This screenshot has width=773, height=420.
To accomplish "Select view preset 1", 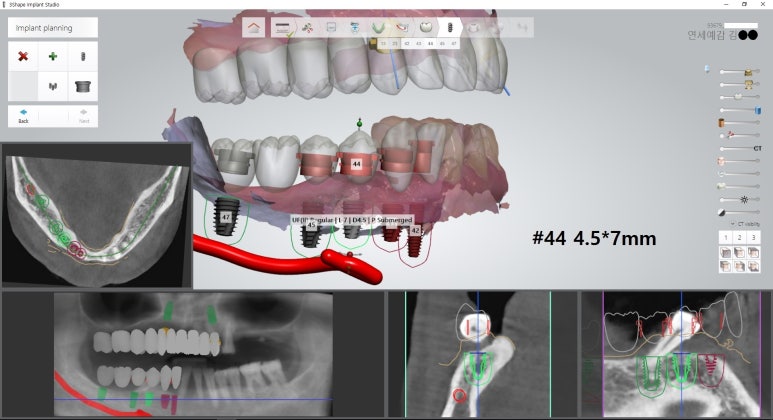I will point(724,238).
